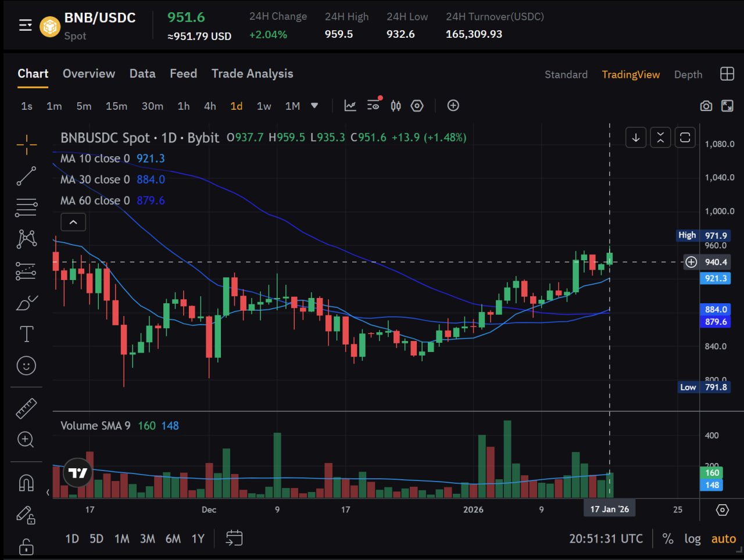Viewport: 744px width, 560px height.
Task: Set chart range to 5D
Action: (96, 539)
